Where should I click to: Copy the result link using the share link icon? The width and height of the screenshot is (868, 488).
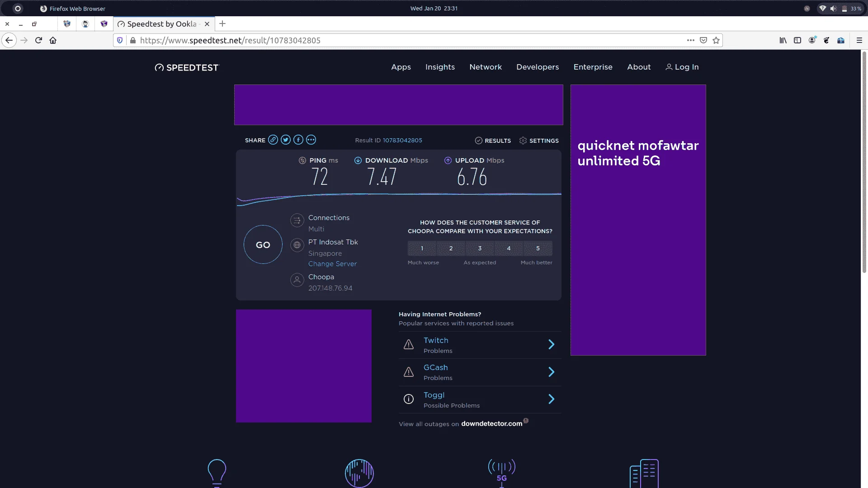273,140
